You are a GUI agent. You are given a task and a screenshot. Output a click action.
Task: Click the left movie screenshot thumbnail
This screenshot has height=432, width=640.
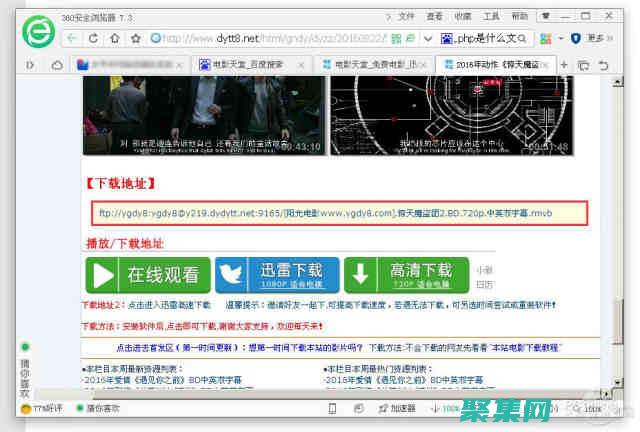coord(204,115)
